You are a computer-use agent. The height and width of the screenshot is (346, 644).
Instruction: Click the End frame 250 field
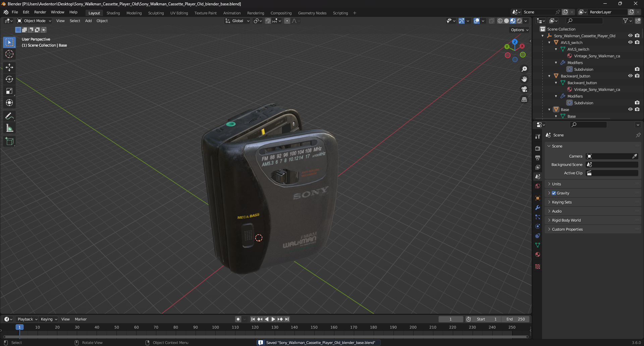pos(516,319)
